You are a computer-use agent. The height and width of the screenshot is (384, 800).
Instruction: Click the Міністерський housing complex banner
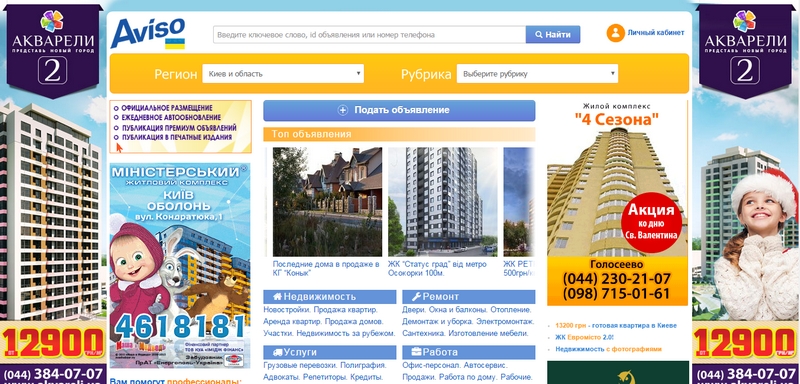pos(180,265)
